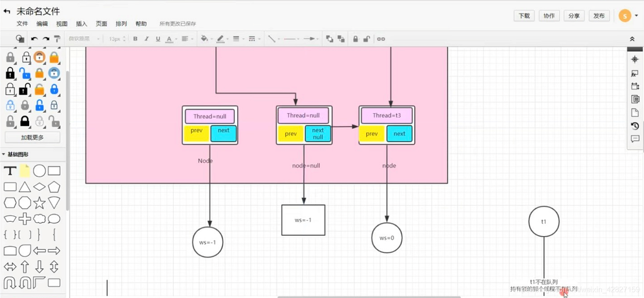Click the redo arrow in toolbar

point(46,39)
